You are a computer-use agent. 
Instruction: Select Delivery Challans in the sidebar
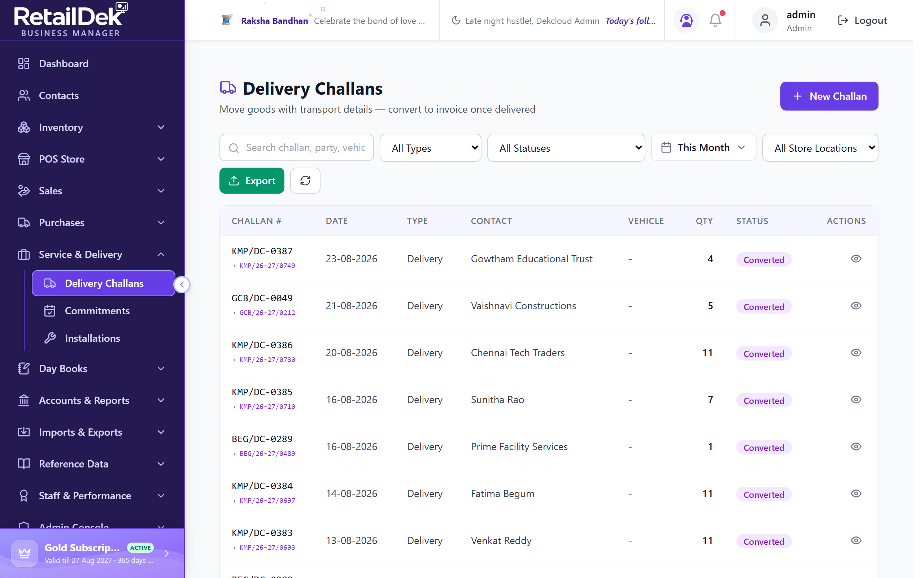pos(104,283)
